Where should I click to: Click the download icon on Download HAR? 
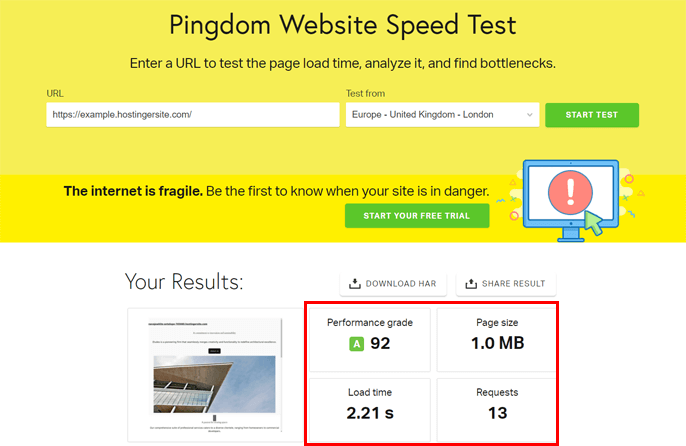pyautogui.click(x=355, y=284)
